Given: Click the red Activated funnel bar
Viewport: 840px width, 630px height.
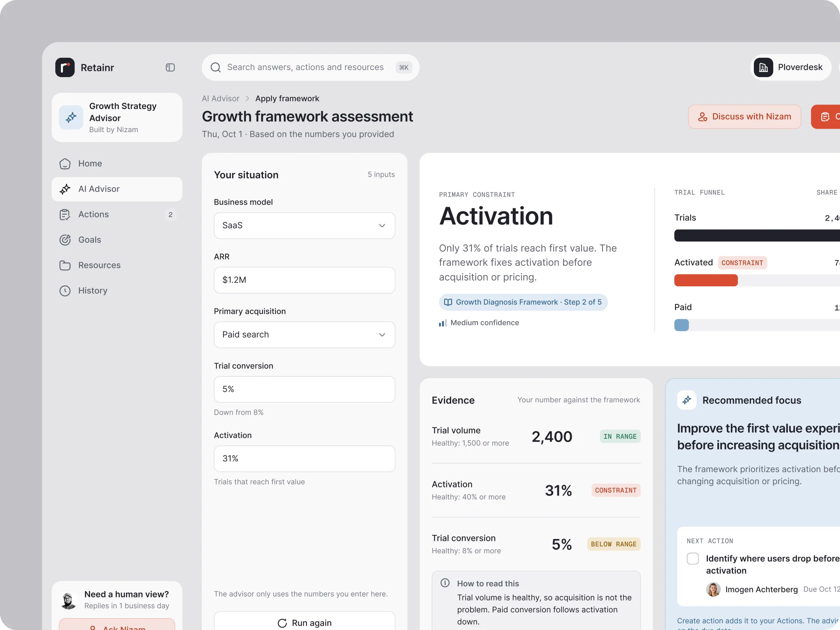Looking at the screenshot, I should click(706, 281).
